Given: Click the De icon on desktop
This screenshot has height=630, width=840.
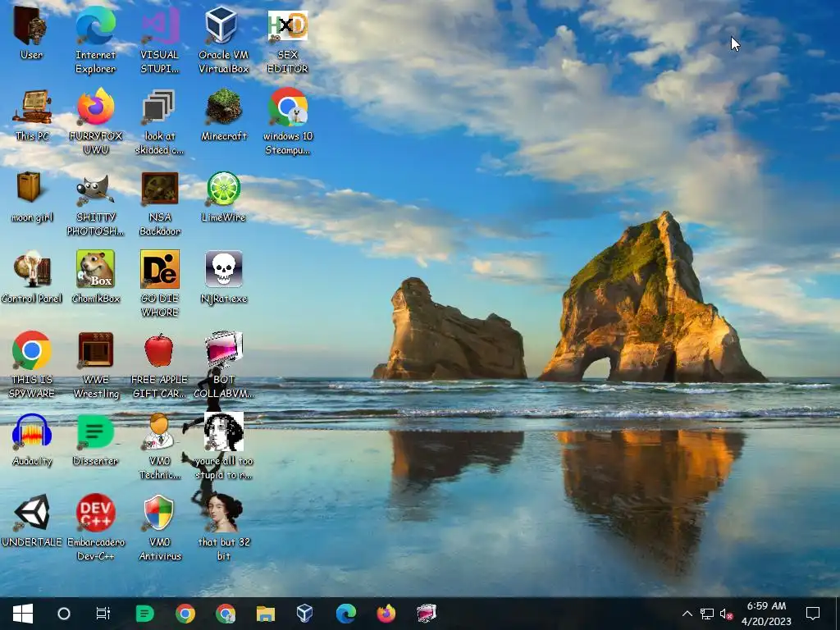Looking at the screenshot, I should click(159, 284).
